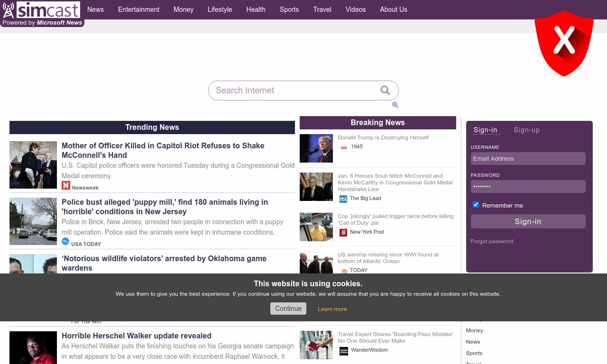Click the News sidebar link
Viewport: 607px width, 364px height.
coord(473,342)
